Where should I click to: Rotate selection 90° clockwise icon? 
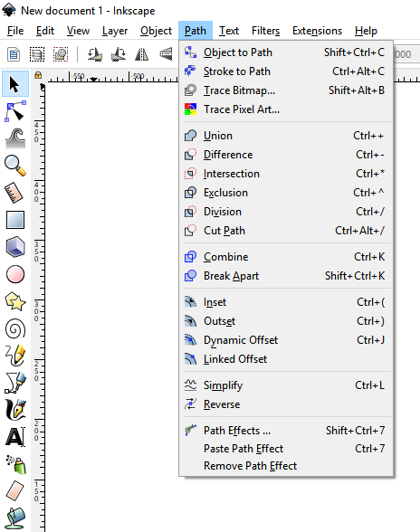[x=119, y=54]
